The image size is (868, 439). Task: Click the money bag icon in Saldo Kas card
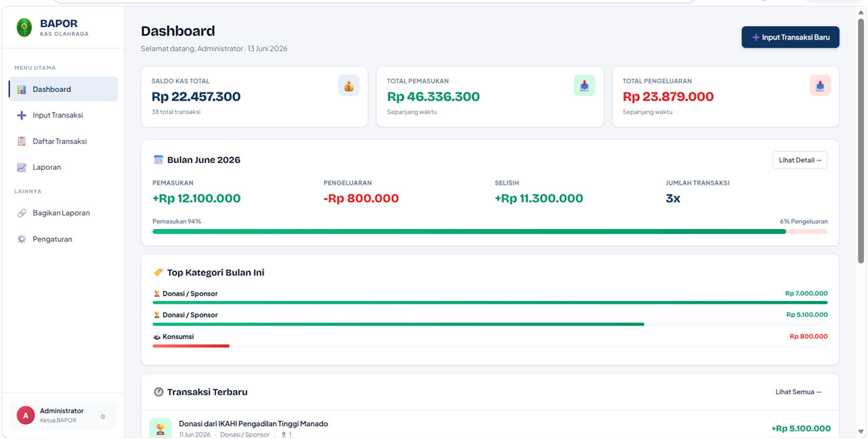[348, 86]
